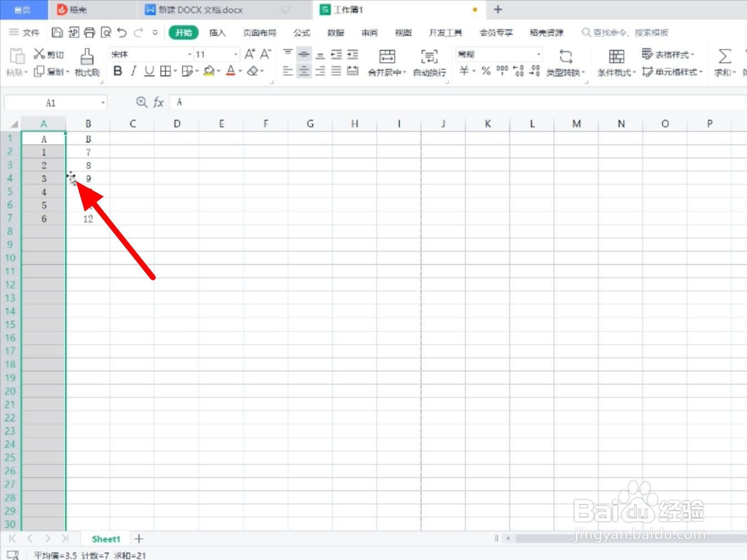Image resolution: width=747 pixels, height=560 pixels.
Task: Open Conditional Formatting (条件格式)
Action: (616, 63)
